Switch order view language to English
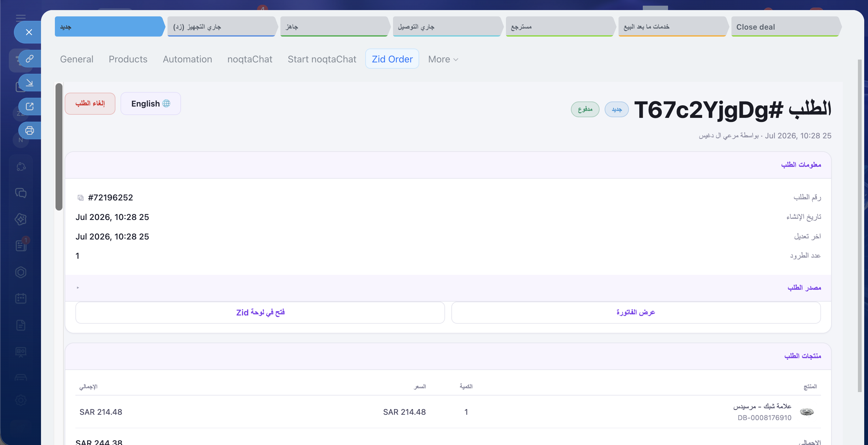The image size is (868, 445). 151,103
